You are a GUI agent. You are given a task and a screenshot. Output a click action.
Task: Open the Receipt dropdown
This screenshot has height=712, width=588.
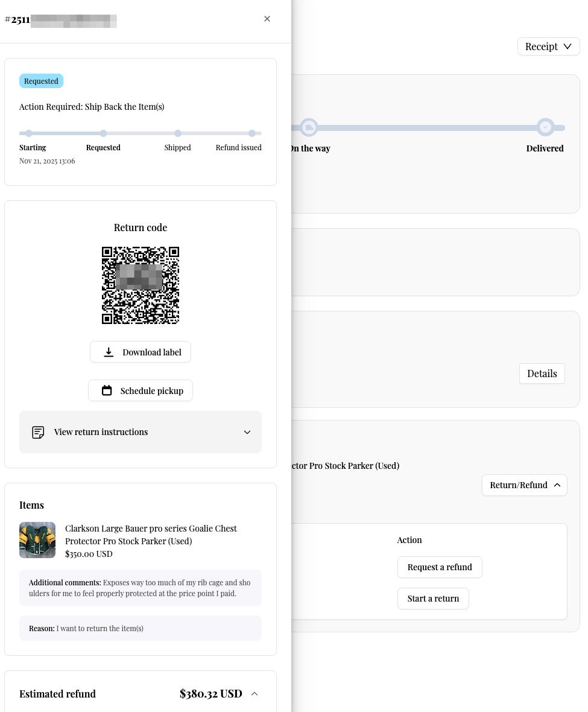tap(548, 46)
